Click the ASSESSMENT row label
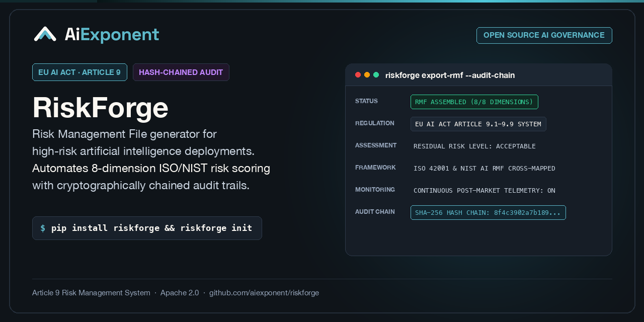This screenshot has width=644, height=322. point(376,145)
